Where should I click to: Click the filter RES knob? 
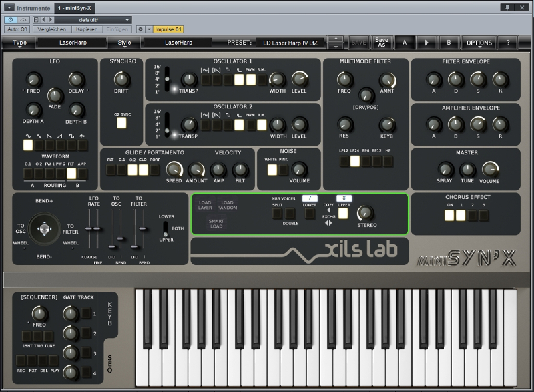344,125
